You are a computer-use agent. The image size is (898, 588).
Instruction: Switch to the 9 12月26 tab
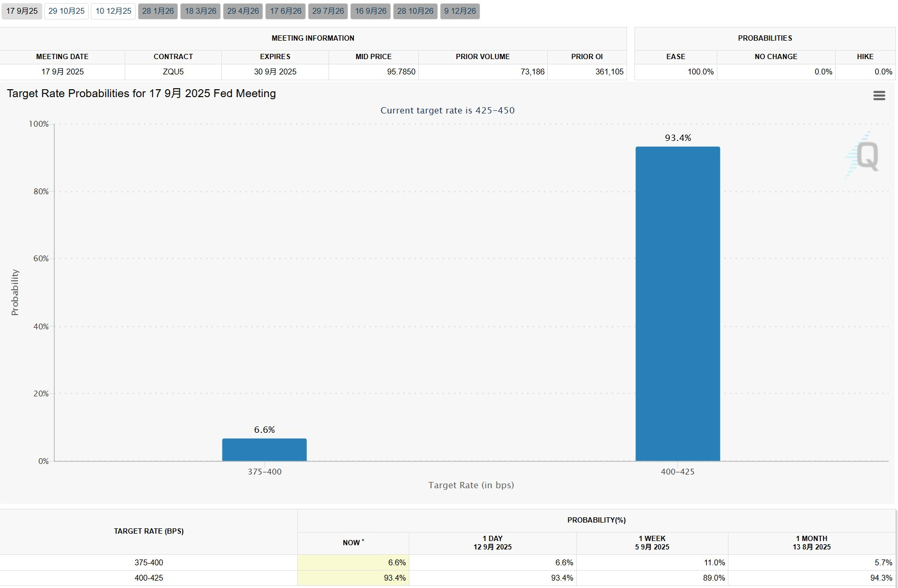click(460, 11)
